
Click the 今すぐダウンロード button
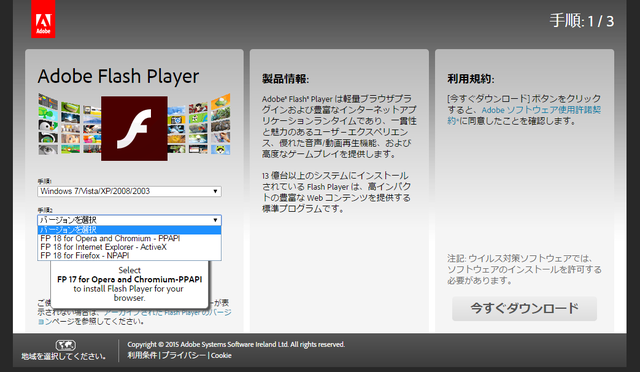tap(524, 308)
